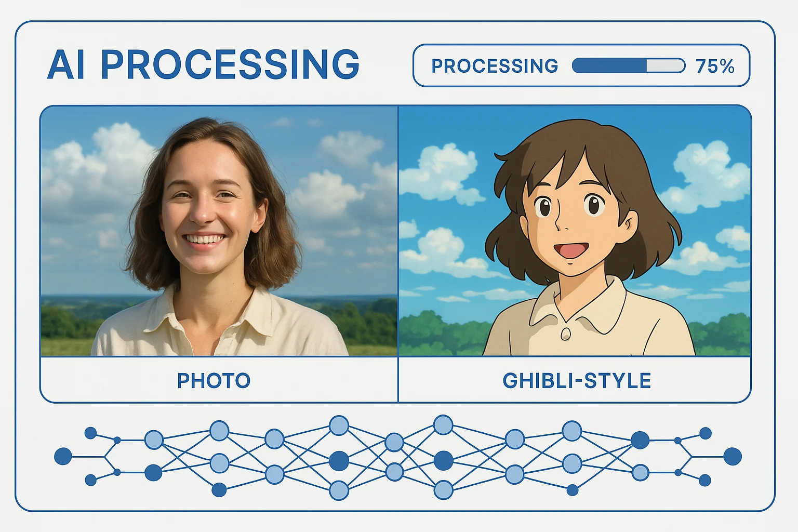
Task: Click the small dark upper-left input node
Action: click(90, 433)
